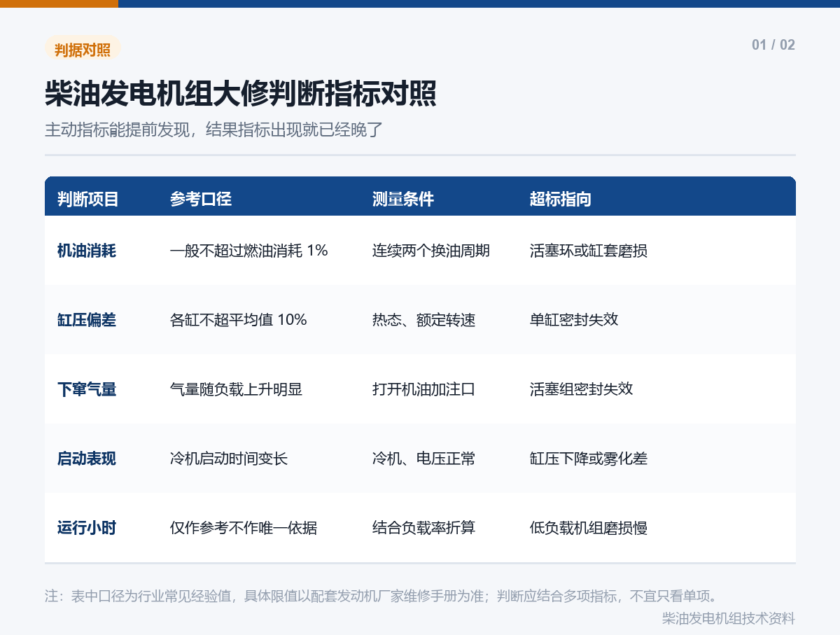Click cell 一般不超过燃油消耗 1%
Screen dimensions: 840x635
249,251
